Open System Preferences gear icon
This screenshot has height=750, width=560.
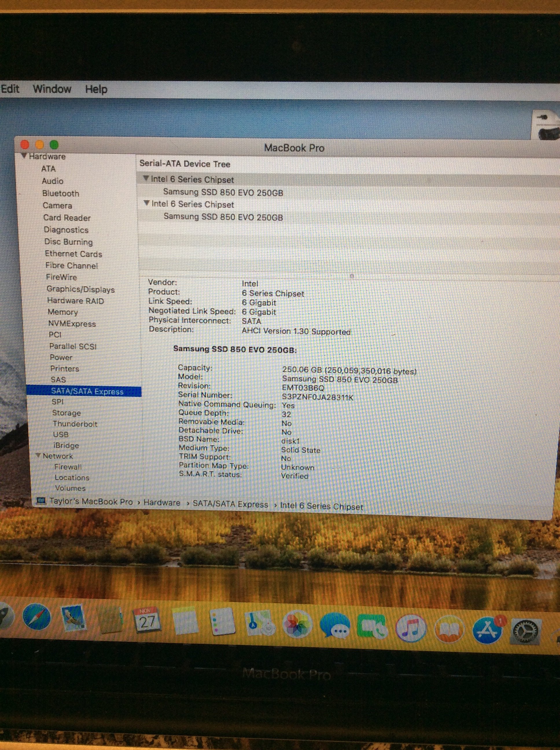click(525, 631)
